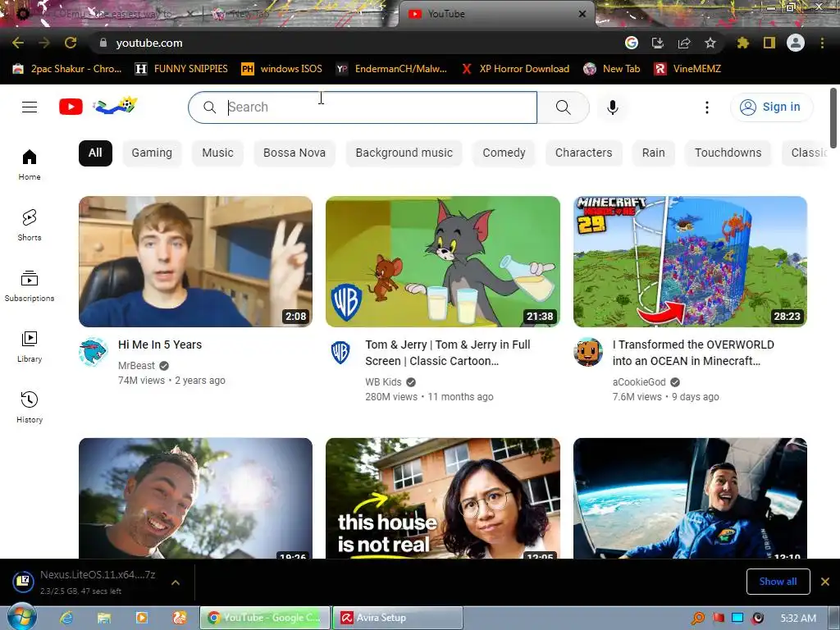Click aCookieGod channel name
The height and width of the screenshot is (630, 840).
[x=639, y=382]
